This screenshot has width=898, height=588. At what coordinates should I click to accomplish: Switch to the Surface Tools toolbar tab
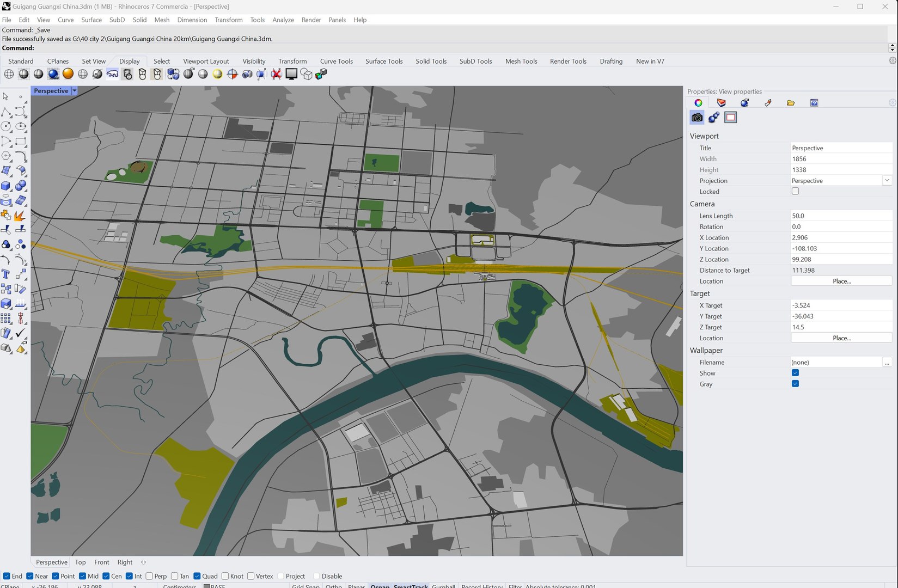pos(384,61)
